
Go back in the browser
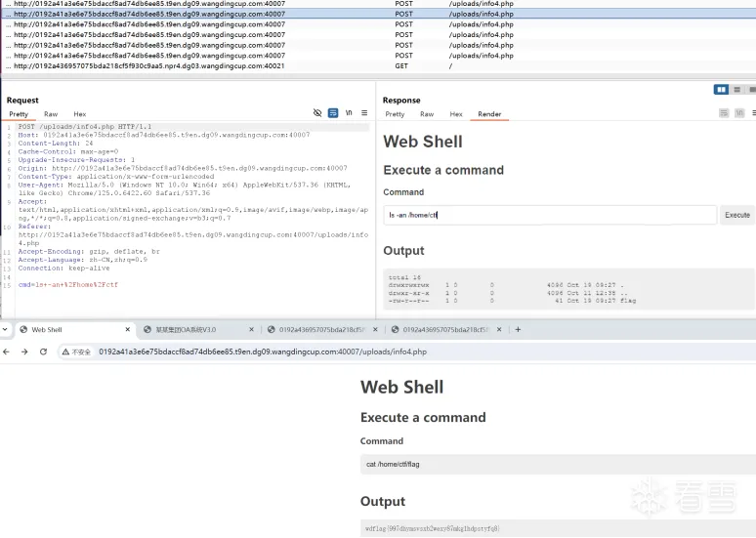[x=6, y=352]
